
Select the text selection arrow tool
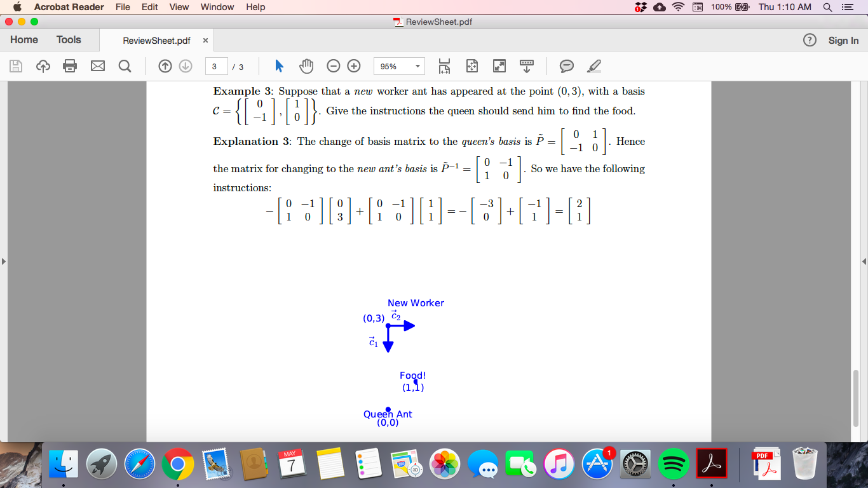pos(279,65)
